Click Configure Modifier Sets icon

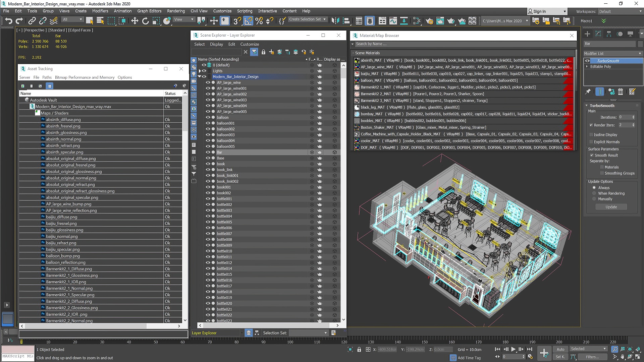tap(632, 92)
